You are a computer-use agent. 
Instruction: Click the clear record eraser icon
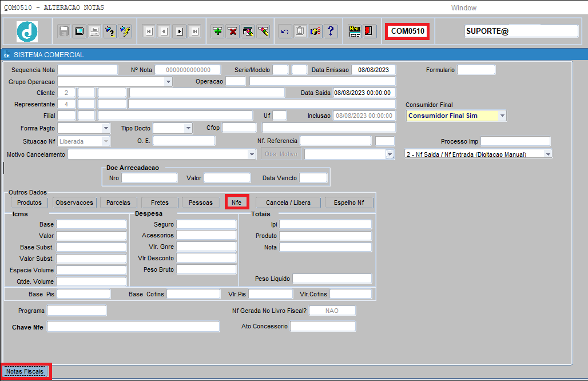[x=263, y=31]
